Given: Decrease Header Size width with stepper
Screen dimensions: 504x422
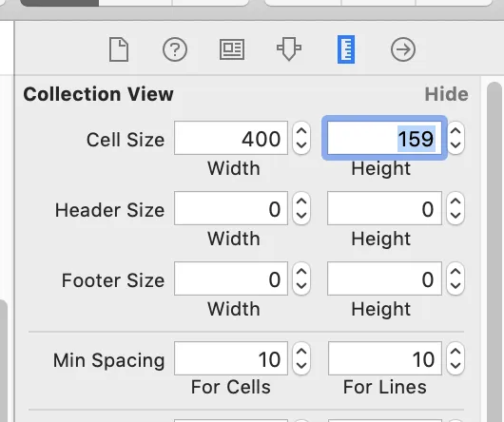Looking at the screenshot, I should pyautogui.click(x=301, y=216).
